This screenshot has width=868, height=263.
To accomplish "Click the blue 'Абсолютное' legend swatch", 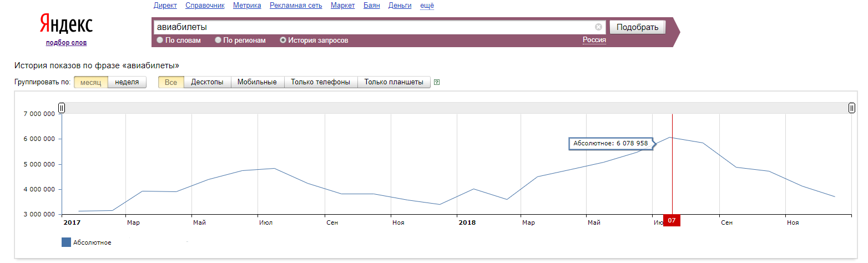I will click(66, 242).
